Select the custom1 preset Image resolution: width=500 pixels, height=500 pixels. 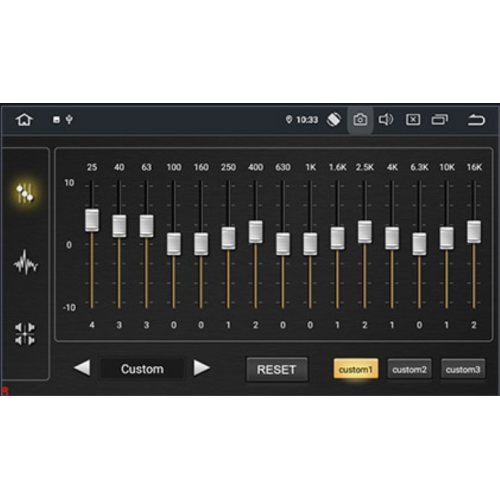pyautogui.click(x=356, y=369)
